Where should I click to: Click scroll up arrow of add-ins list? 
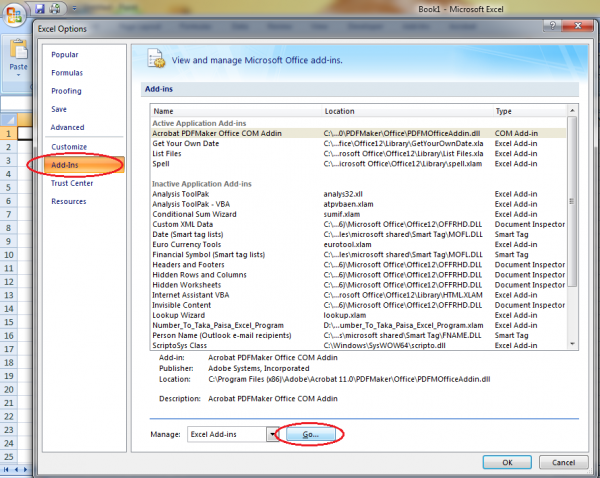tap(572, 111)
